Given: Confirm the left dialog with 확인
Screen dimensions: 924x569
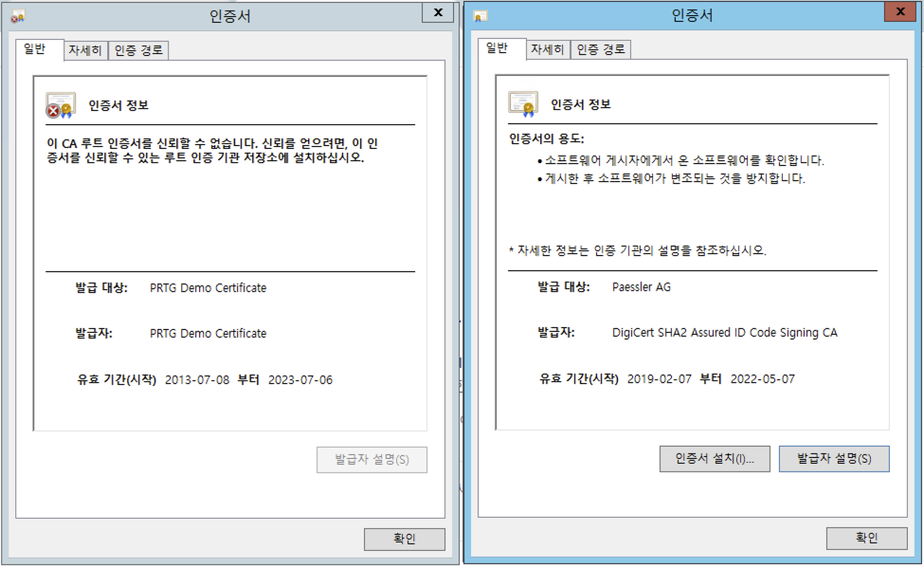Looking at the screenshot, I should pos(405,539).
